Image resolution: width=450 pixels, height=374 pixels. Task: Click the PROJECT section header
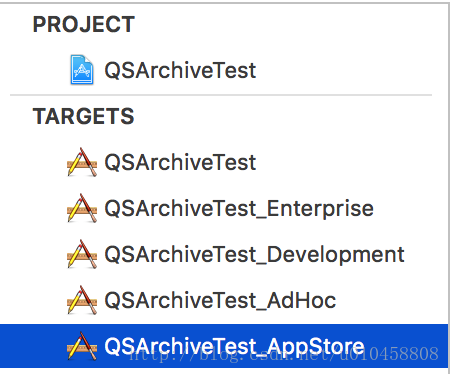(x=84, y=24)
